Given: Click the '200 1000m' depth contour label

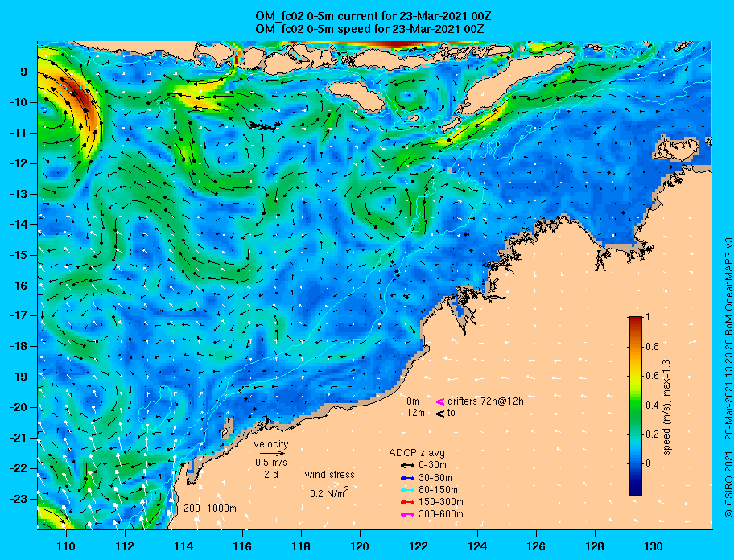Looking at the screenshot, I should click(210, 509).
